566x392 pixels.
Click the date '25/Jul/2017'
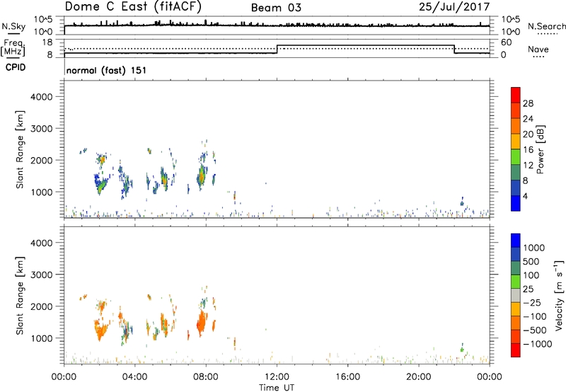tap(454, 7)
